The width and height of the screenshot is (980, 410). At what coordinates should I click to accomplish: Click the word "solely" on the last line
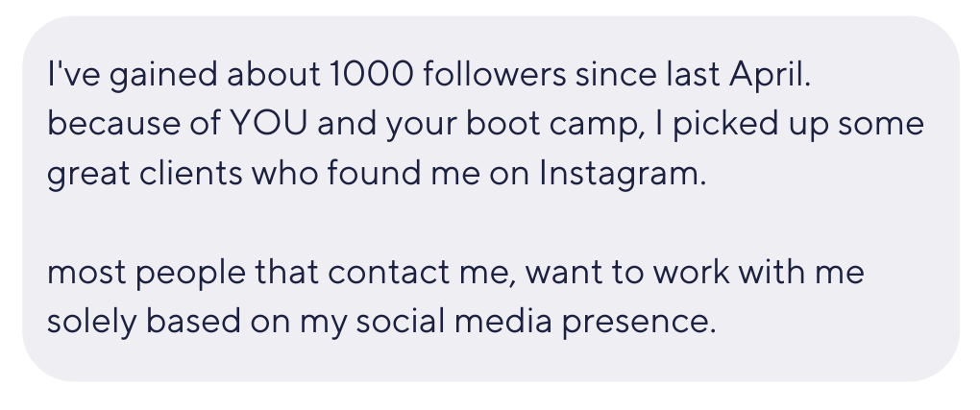point(92,322)
